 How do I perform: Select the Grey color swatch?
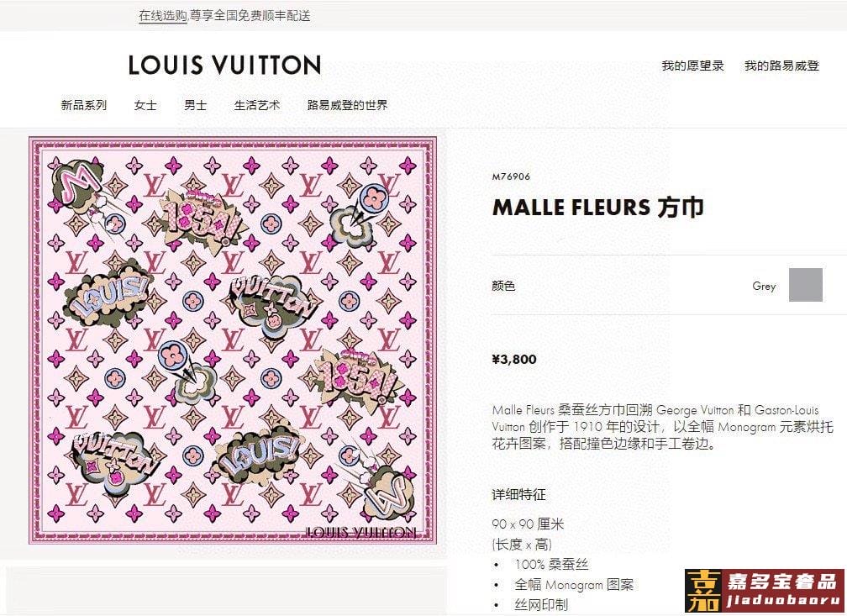pos(805,285)
